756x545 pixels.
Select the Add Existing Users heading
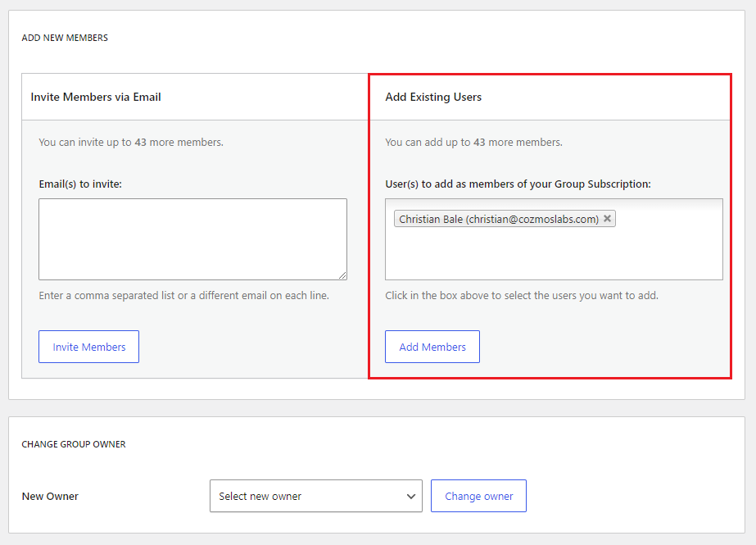(433, 97)
